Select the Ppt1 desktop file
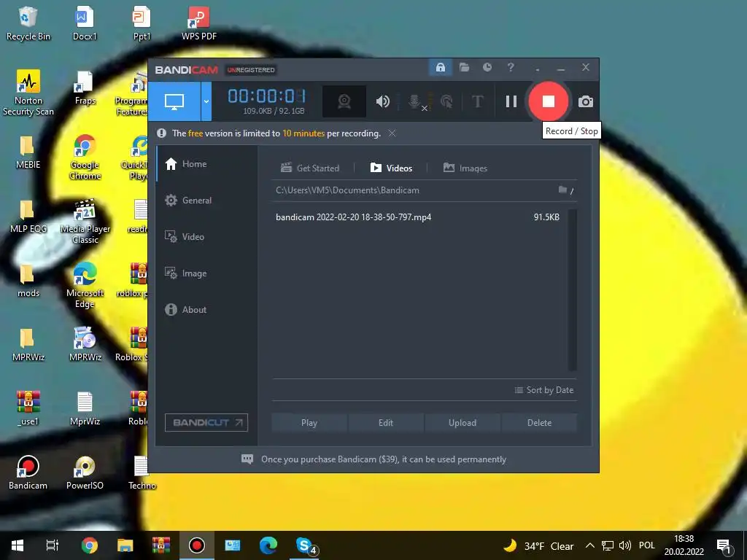 [142, 23]
